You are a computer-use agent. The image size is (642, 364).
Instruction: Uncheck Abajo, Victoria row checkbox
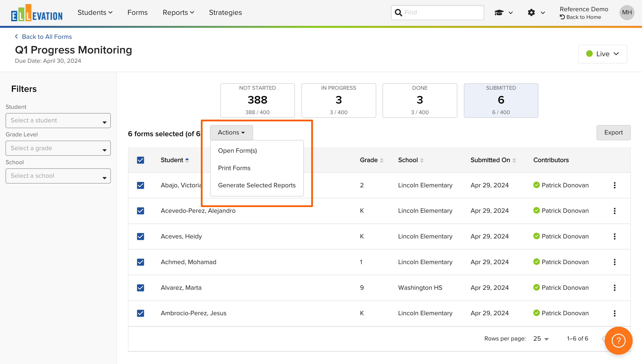coord(141,185)
